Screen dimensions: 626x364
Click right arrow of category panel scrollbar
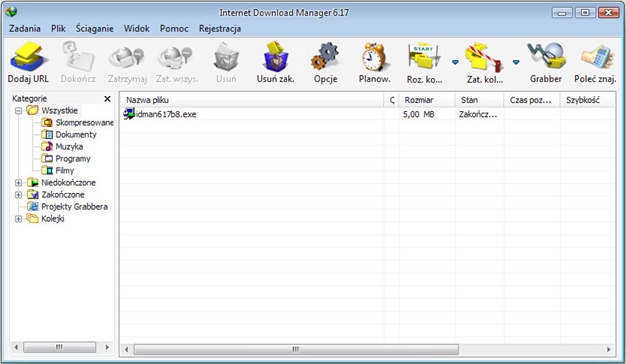click(107, 347)
